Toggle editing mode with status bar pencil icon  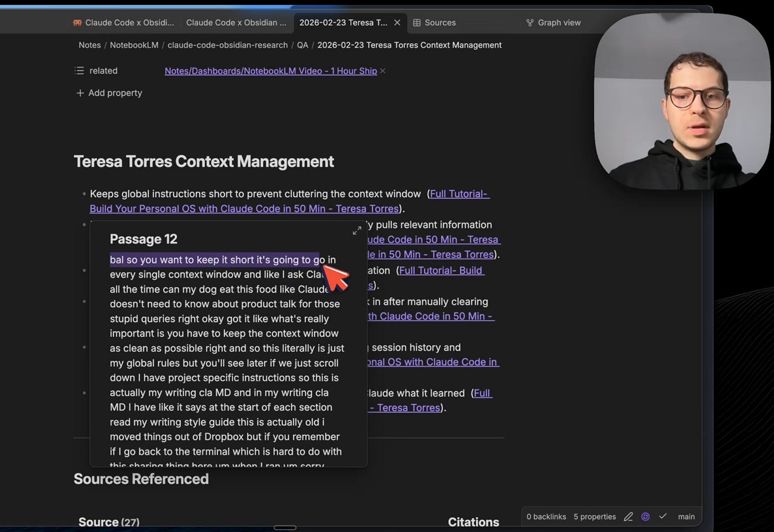(628, 517)
